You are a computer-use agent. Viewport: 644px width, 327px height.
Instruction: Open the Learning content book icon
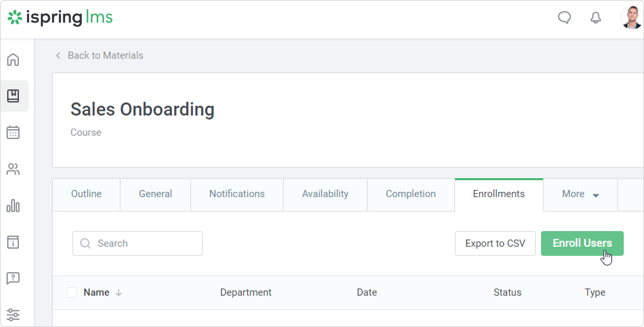click(x=13, y=96)
